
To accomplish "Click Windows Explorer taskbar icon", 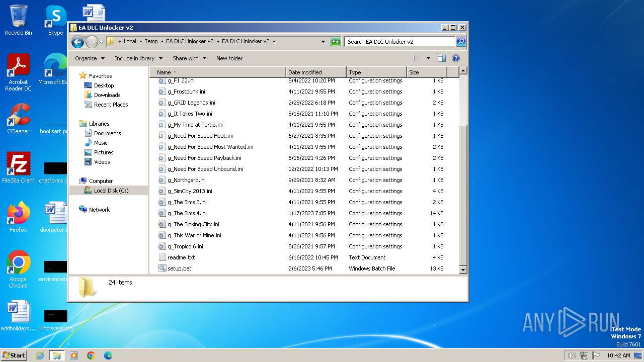I will pyautogui.click(x=57, y=355).
